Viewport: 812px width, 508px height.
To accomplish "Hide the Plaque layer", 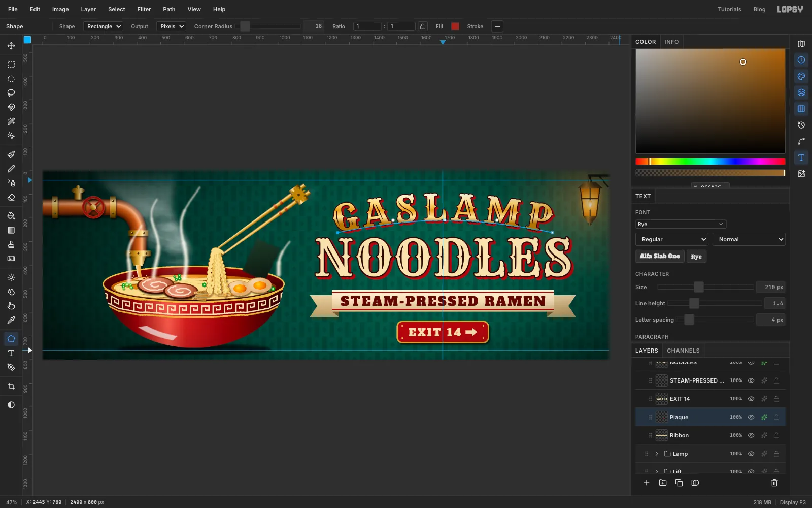I will pyautogui.click(x=751, y=417).
